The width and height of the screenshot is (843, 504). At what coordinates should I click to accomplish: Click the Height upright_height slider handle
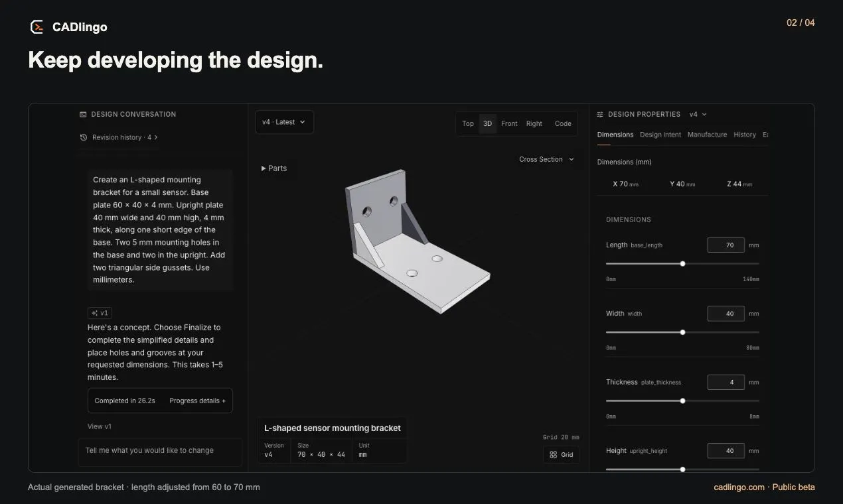[x=682, y=469]
